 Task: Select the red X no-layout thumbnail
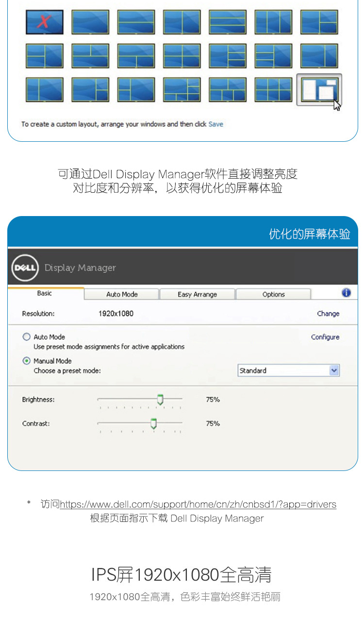click(x=45, y=22)
